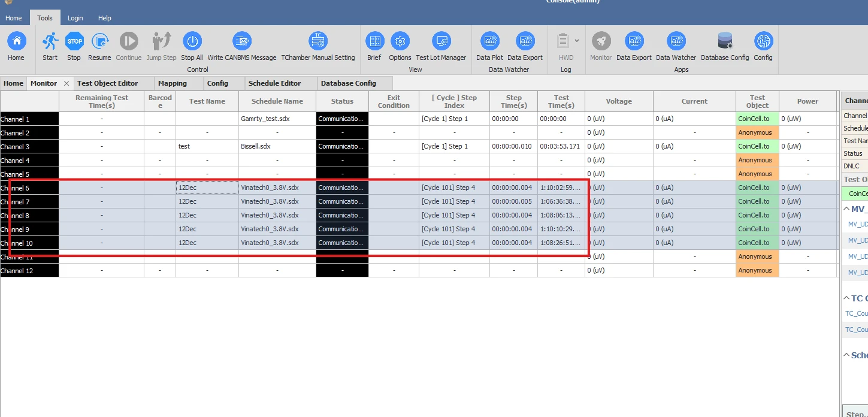Click the Vinatech0_3.8V.sdx cell for Channel 8
This screenshot has height=417, width=868.
pyautogui.click(x=277, y=215)
